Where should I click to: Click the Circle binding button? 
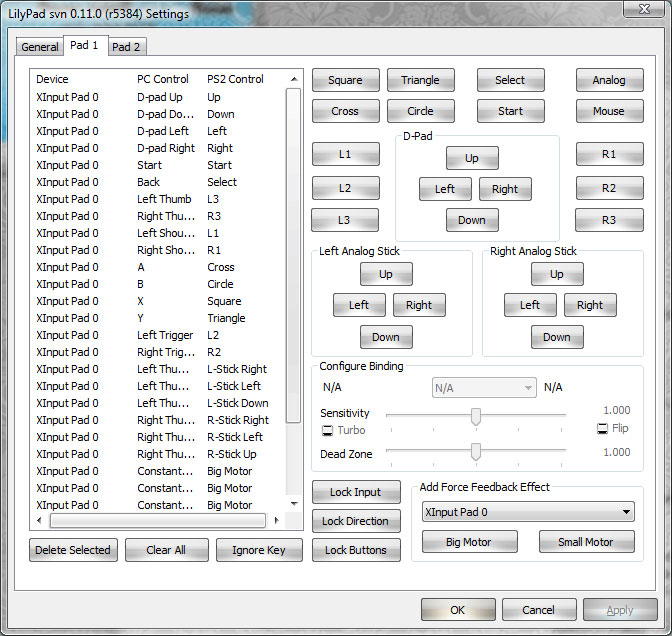420,111
